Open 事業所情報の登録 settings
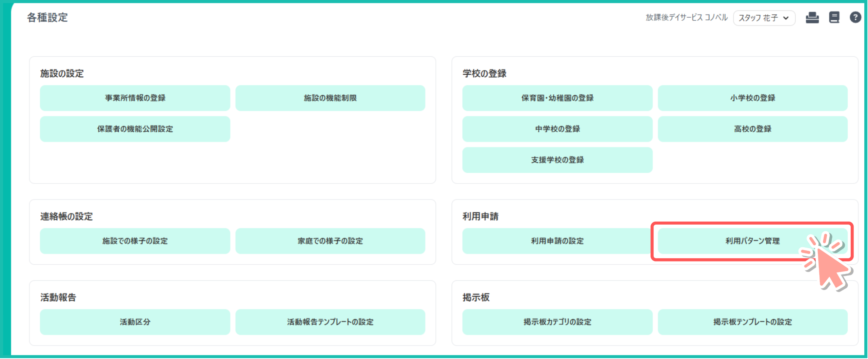The image size is (868, 359). [135, 98]
